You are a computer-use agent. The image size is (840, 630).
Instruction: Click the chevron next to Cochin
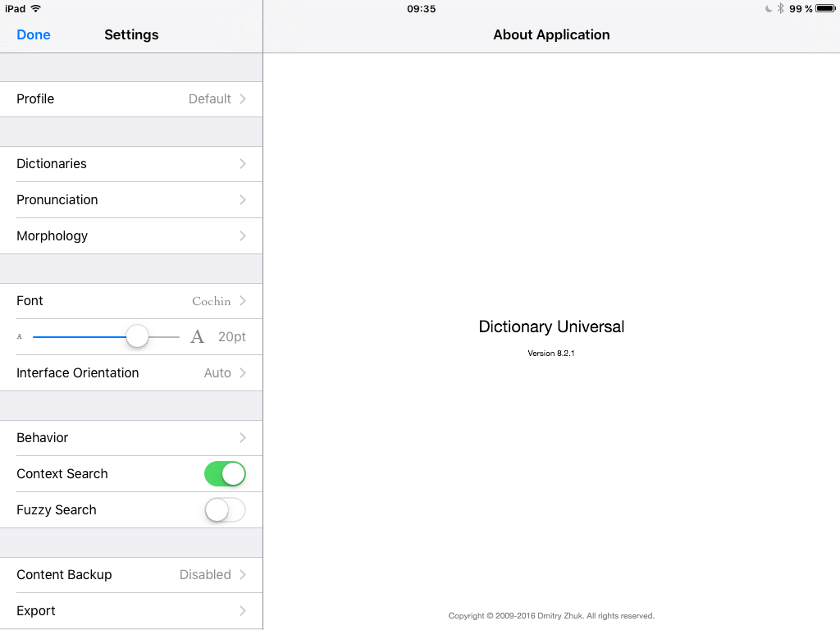click(243, 301)
